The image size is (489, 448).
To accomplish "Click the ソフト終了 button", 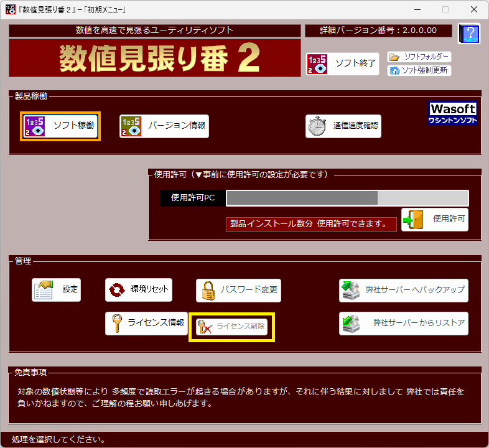I will [x=342, y=63].
